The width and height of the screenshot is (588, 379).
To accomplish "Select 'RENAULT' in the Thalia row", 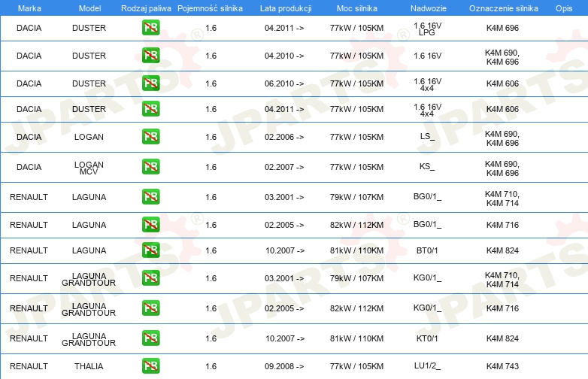I will click(x=29, y=366).
